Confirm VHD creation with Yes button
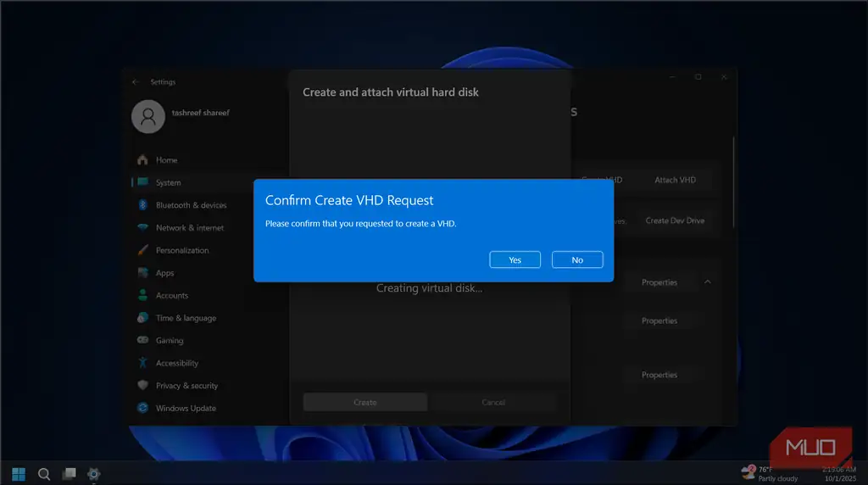Image resolution: width=868 pixels, height=485 pixels. click(x=515, y=259)
